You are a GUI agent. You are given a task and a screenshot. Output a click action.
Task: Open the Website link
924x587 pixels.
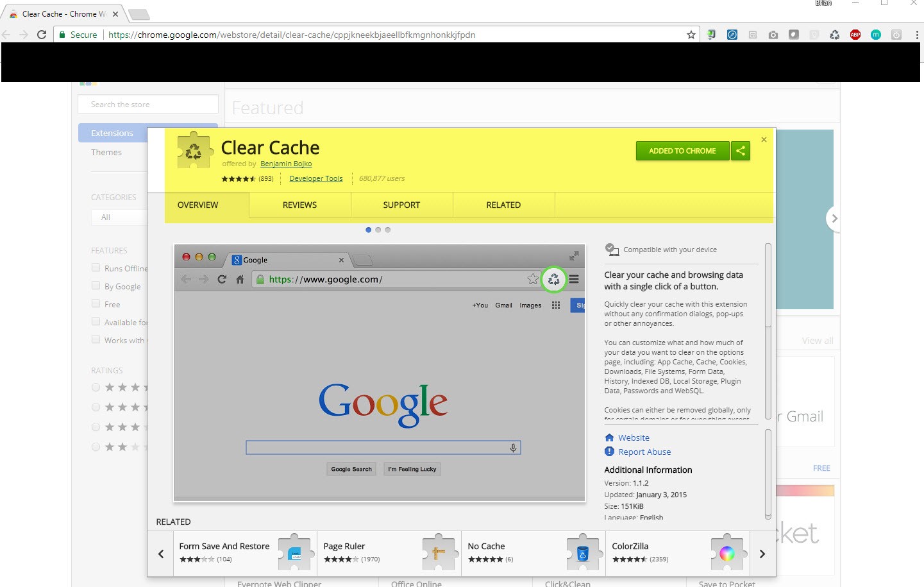coord(634,438)
